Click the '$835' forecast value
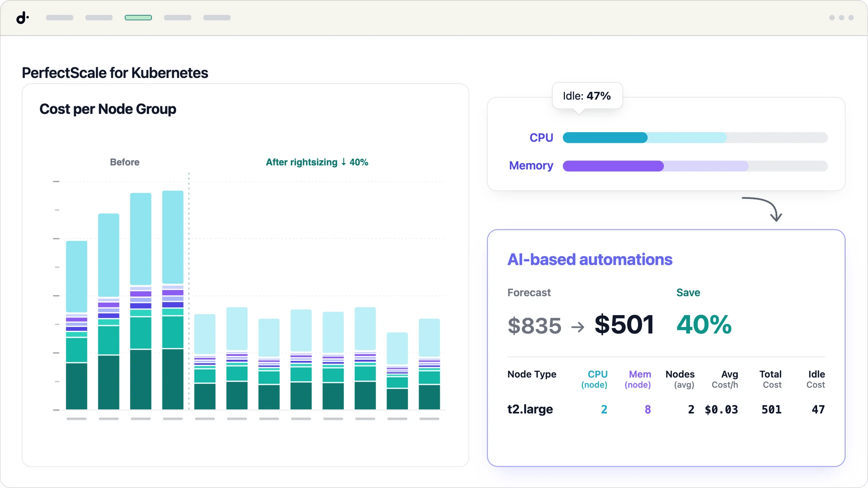The image size is (868, 488). [534, 326]
